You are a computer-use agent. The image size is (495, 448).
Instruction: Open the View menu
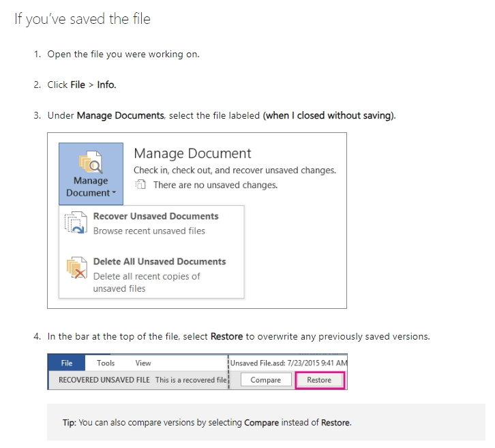point(143,363)
